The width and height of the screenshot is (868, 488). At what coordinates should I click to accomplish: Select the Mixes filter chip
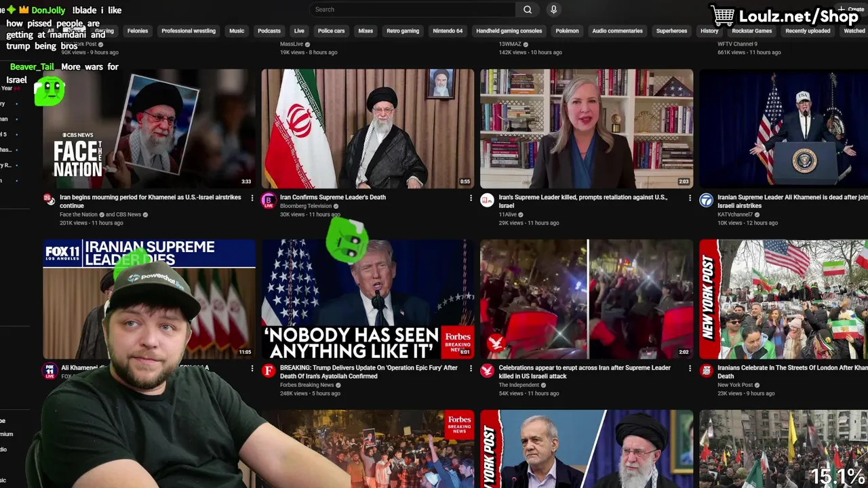366,31
